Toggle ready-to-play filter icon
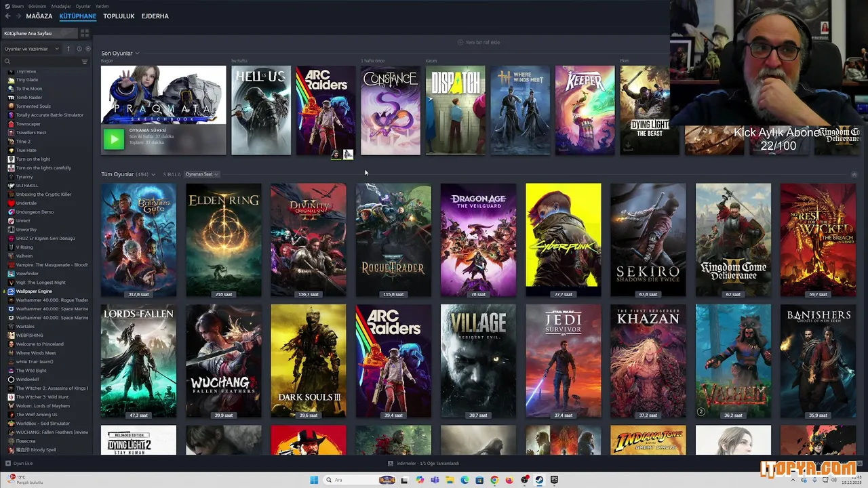The height and width of the screenshot is (488, 868). pyautogui.click(x=87, y=49)
